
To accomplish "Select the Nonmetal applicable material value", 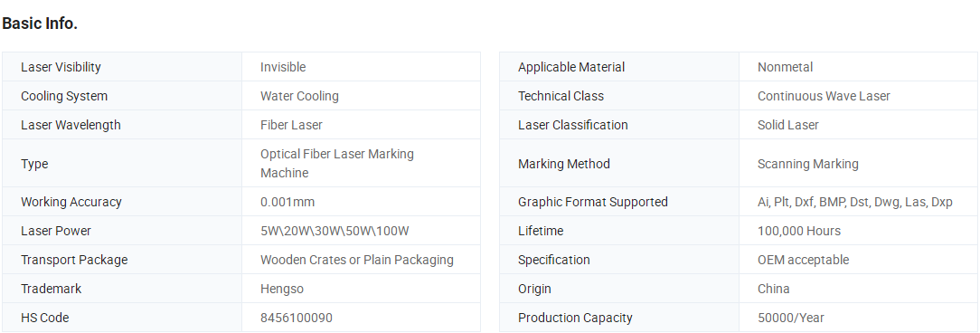I will click(785, 67).
